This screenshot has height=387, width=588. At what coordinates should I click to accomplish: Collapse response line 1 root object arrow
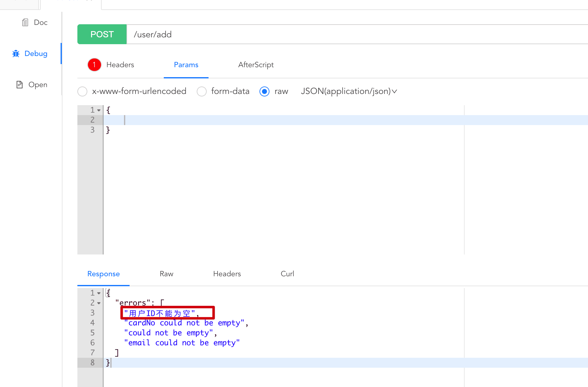pyautogui.click(x=99, y=293)
